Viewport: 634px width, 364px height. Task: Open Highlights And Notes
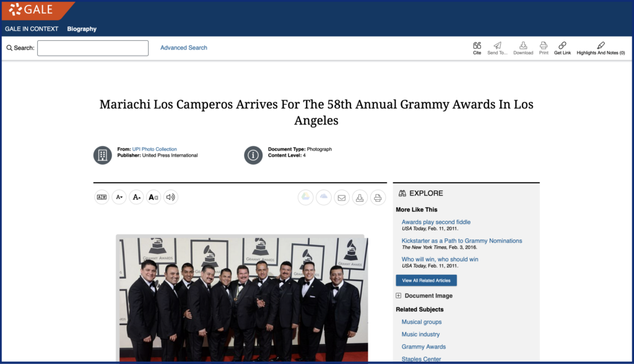tap(600, 48)
